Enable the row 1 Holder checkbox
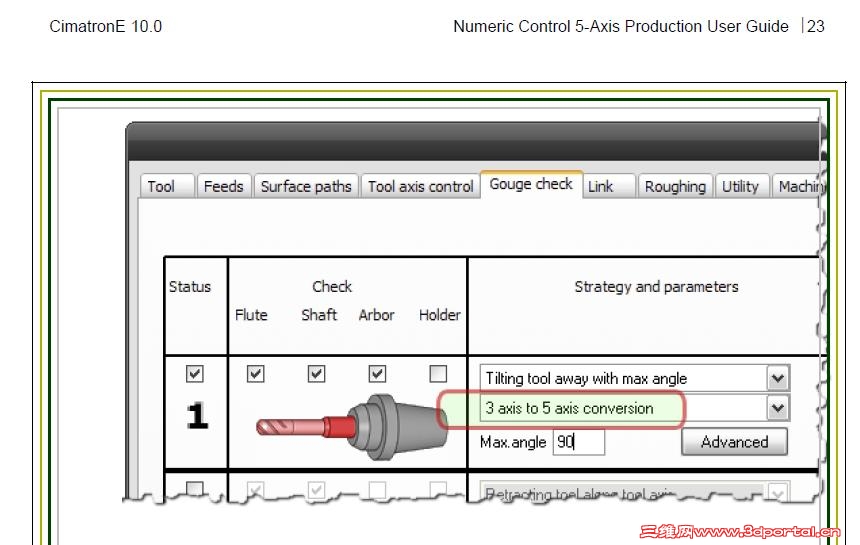This screenshot has height=545, width=860. [x=438, y=374]
